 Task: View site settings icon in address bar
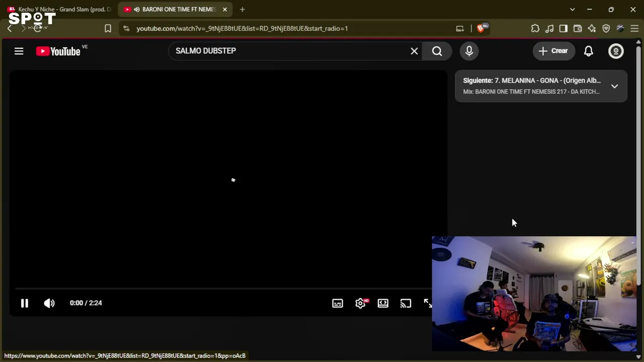tap(126, 29)
